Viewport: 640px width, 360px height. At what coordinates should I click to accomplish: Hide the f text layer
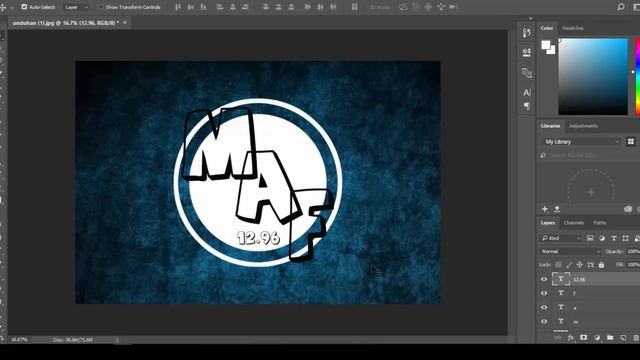coord(544,293)
